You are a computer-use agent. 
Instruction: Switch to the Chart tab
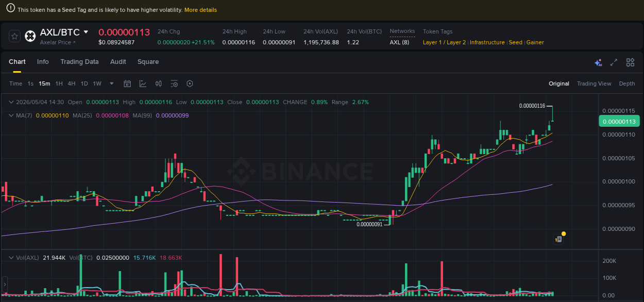pyautogui.click(x=17, y=61)
